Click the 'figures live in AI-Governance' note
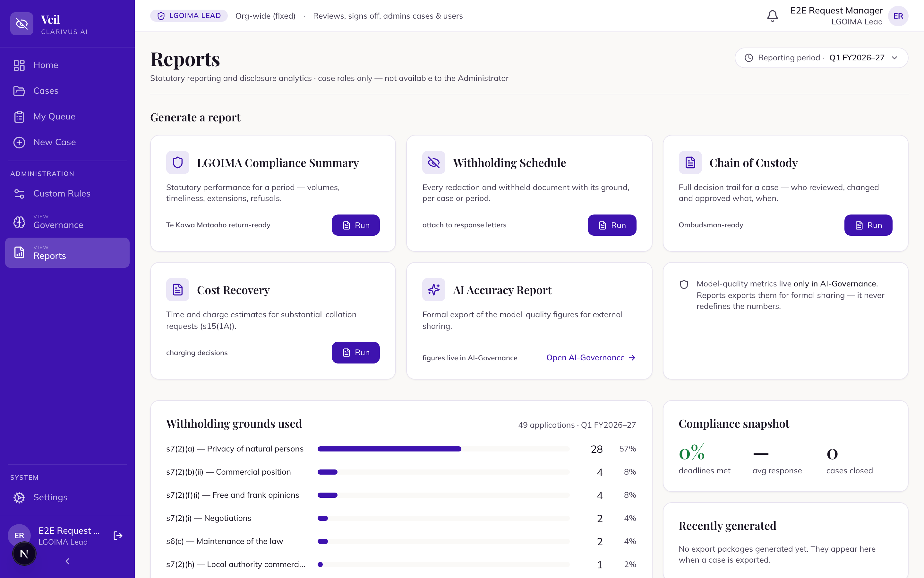This screenshot has height=578, width=924. click(470, 358)
